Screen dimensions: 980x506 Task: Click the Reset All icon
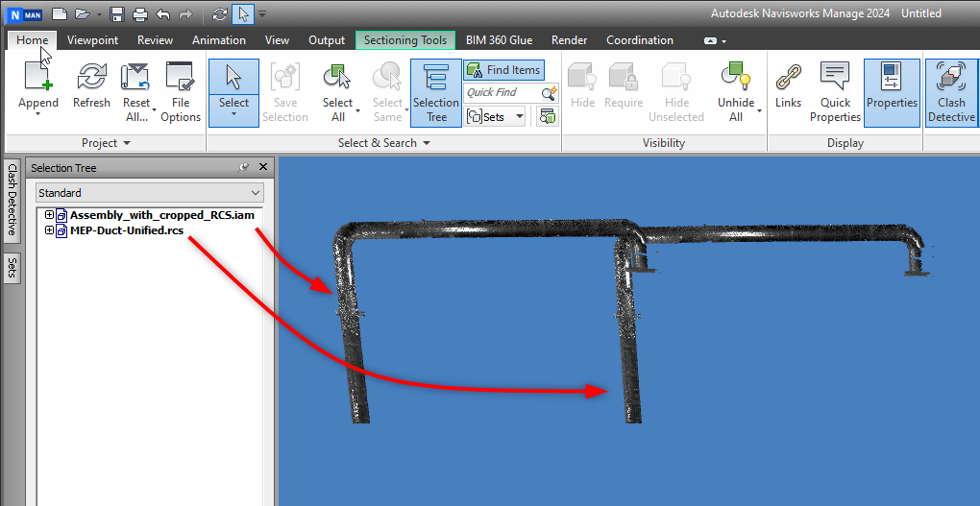tap(135, 77)
